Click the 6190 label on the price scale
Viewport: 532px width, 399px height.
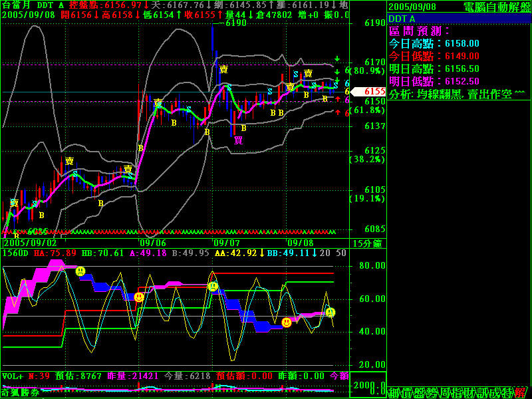(375, 23)
